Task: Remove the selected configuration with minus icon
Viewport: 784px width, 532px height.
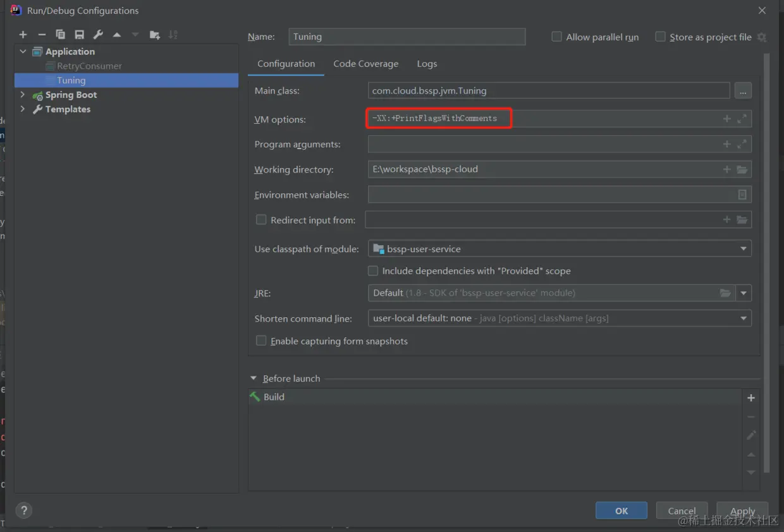Action: point(42,35)
